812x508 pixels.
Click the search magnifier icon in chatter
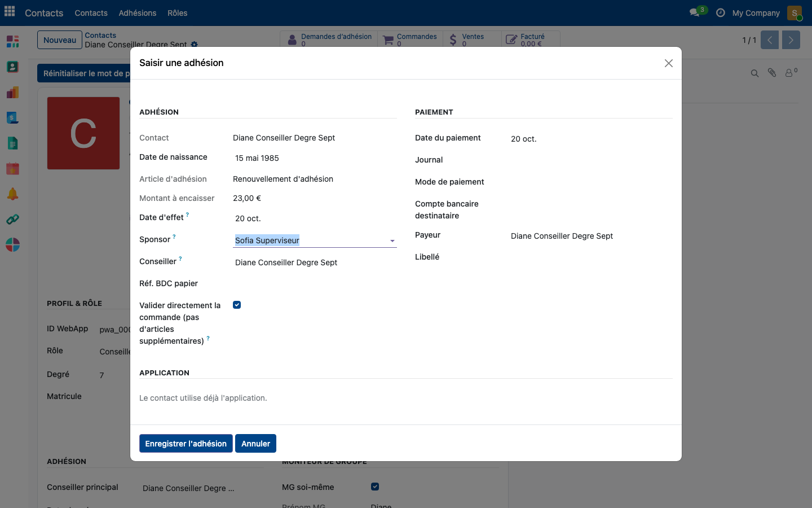click(x=754, y=73)
